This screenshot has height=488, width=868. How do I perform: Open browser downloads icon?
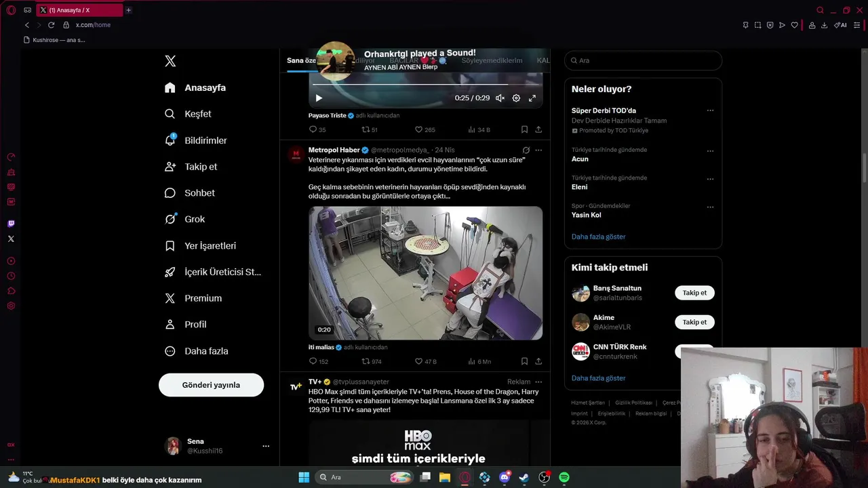coord(824,25)
